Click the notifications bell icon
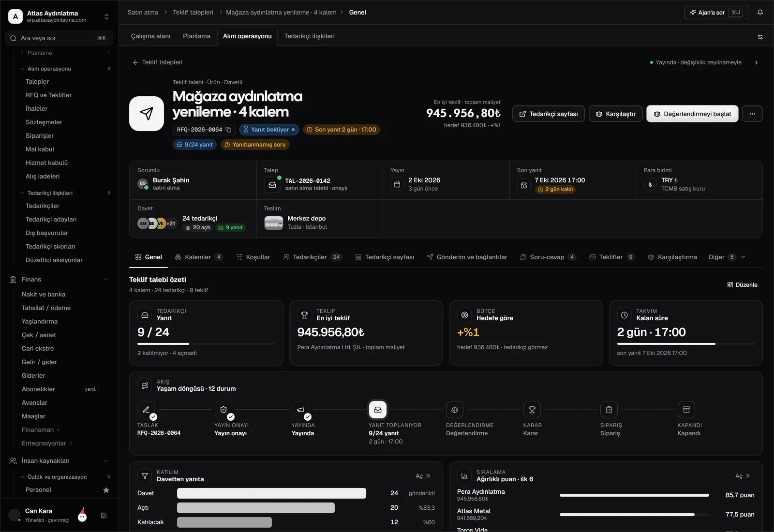The height and width of the screenshot is (532, 774). [760, 13]
